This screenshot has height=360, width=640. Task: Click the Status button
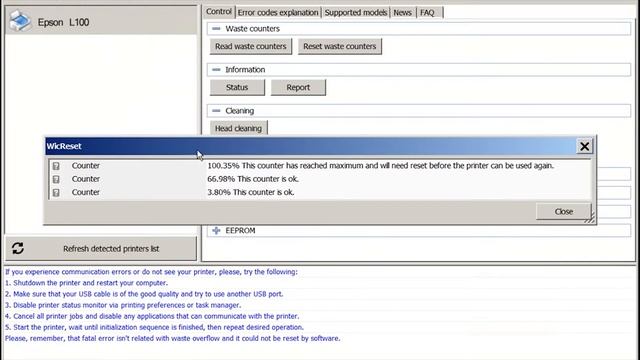[x=237, y=87]
